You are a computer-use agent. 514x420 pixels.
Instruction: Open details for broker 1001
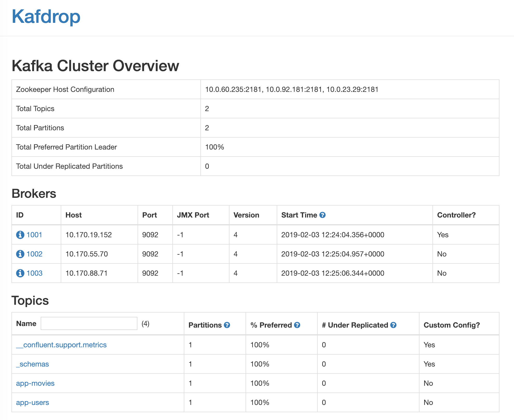(34, 235)
